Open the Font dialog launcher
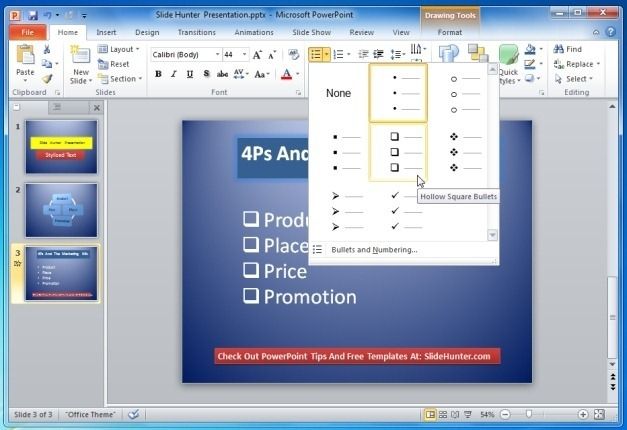The width and height of the screenshot is (627, 430). [x=298, y=93]
